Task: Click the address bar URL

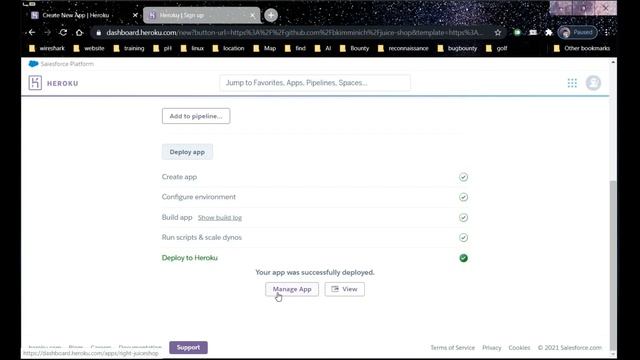Action: click(x=294, y=33)
